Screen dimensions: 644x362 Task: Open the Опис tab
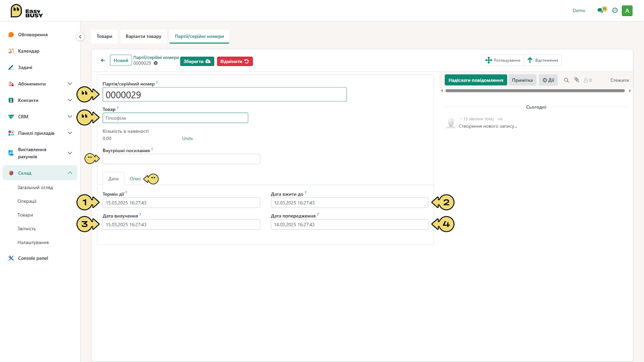pyautogui.click(x=135, y=179)
